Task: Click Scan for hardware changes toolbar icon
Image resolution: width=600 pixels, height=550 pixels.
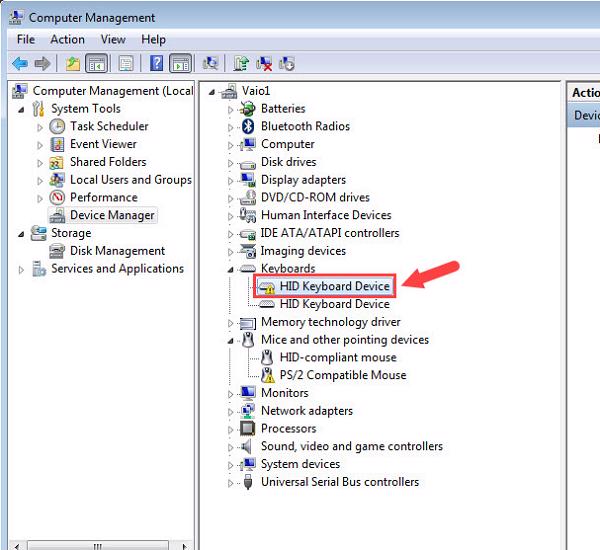Action: click(x=212, y=64)
